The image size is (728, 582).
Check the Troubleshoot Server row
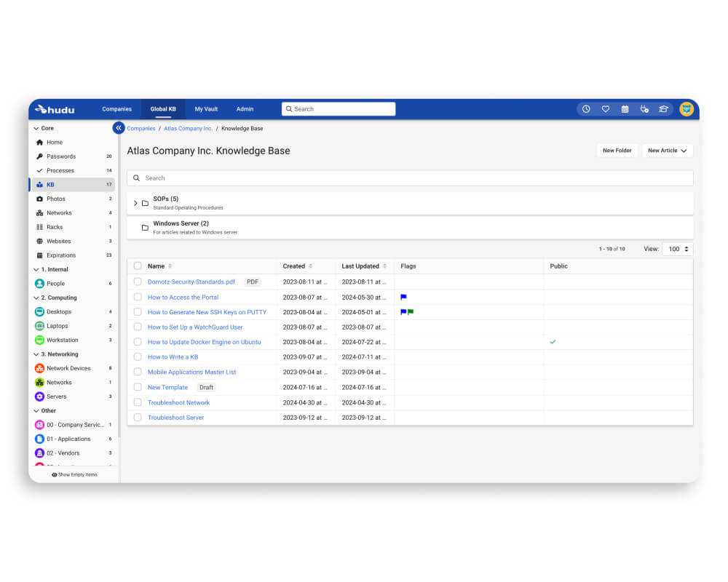pos(138,418)
